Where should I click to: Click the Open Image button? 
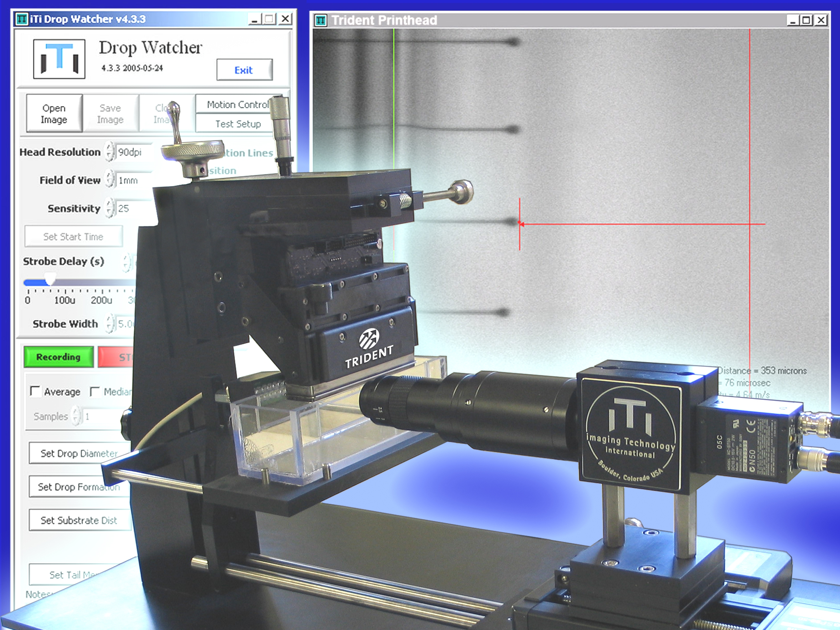coord(54,113)
